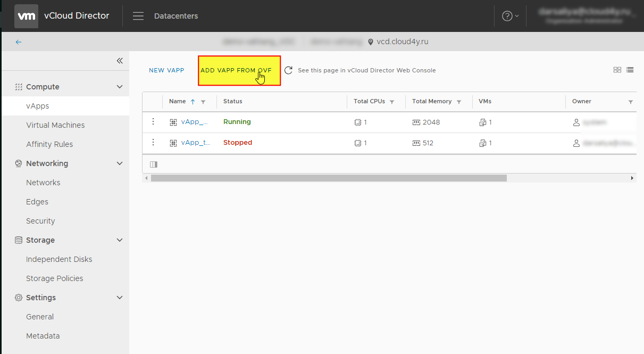Switch to list view
Viewport: 644px width, 354px height.
click(x=630, y=70)
